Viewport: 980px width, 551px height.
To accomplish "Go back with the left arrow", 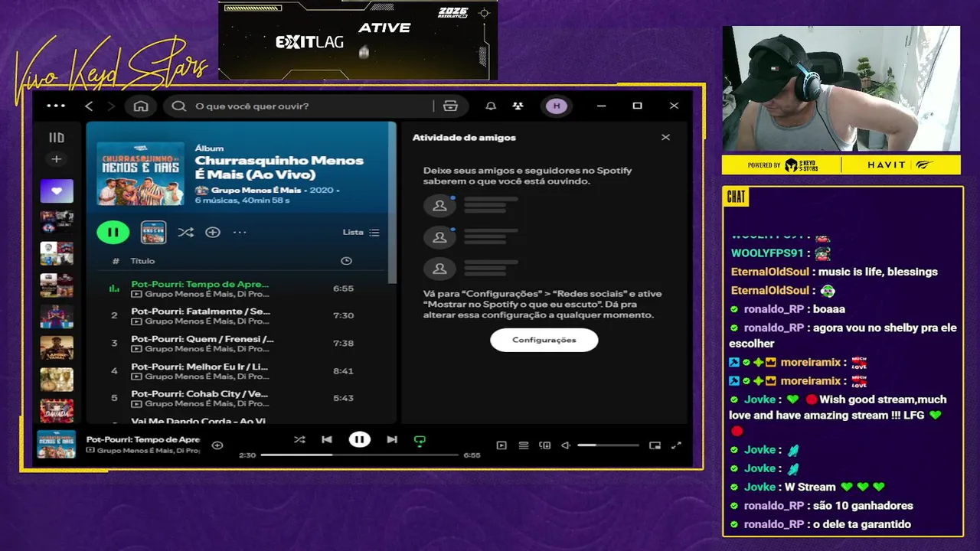I will [89, 106].
